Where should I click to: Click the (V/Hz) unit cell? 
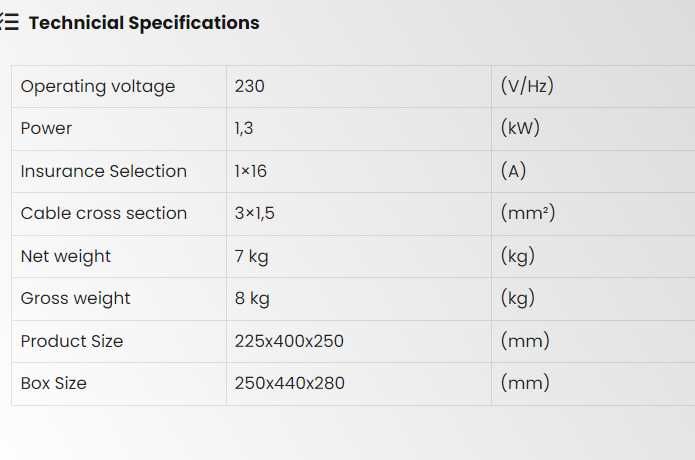point(526,86)
